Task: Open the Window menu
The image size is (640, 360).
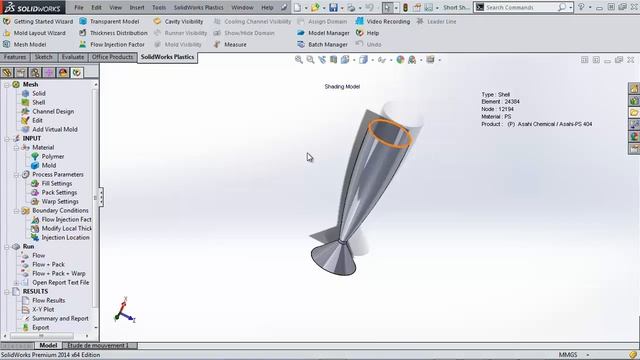Action: tap(242, 7)
